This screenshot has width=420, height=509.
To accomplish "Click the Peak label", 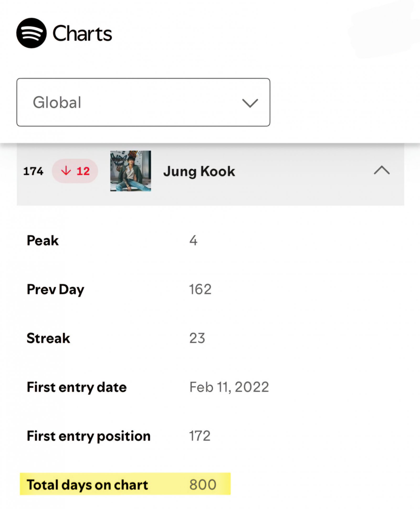I will (x=43, y=240).
